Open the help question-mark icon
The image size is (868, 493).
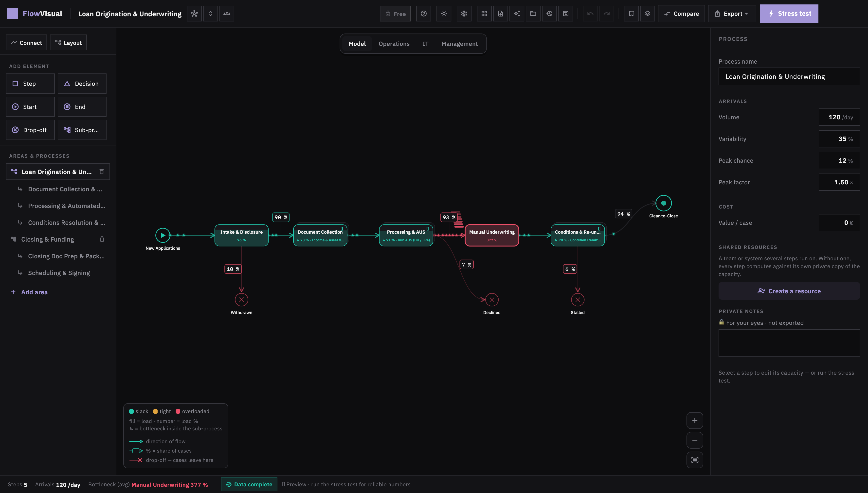pos(423,14)
